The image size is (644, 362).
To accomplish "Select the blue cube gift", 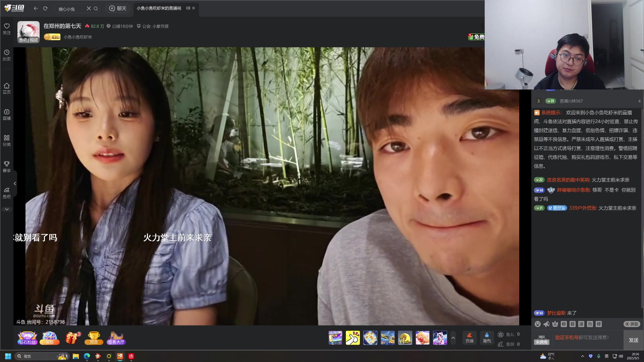I will (x=370, y=338).
